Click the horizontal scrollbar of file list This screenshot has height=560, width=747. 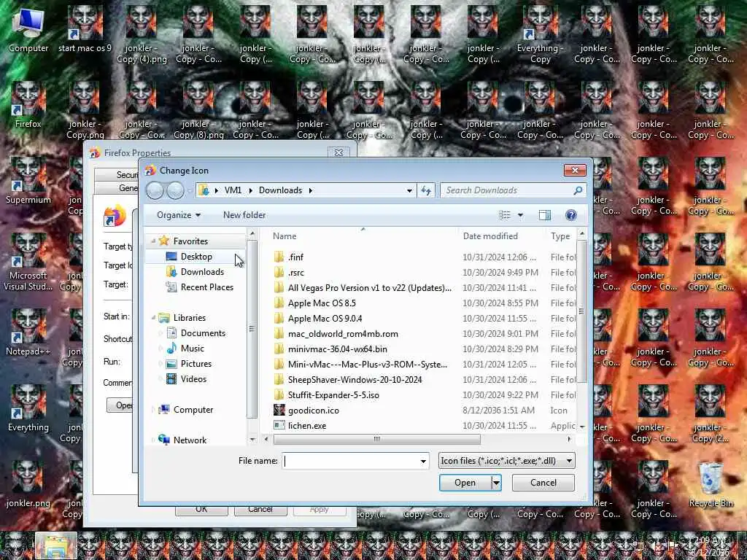[x=377, y=440]
